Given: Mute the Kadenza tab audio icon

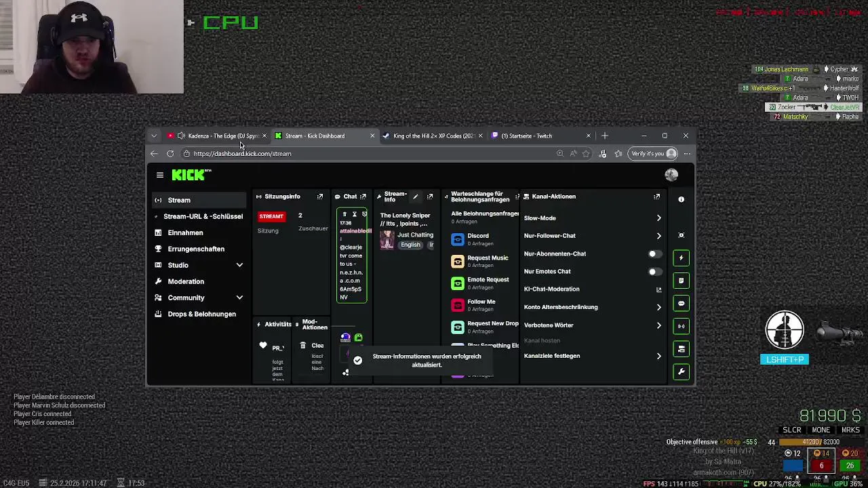Looking at the screenshot, I should pos(181,136).
